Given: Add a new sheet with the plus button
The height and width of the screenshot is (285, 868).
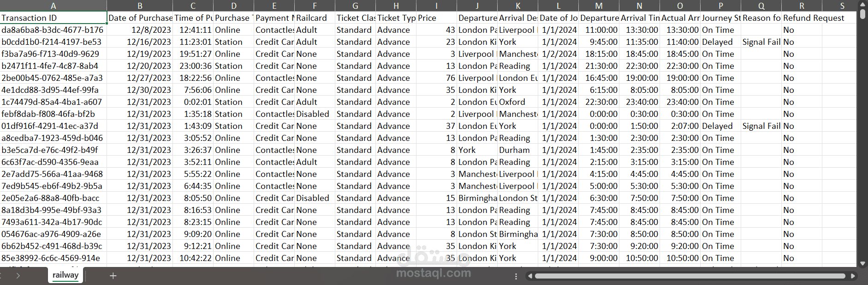Looking at the screenshot, I should [113, 276].
